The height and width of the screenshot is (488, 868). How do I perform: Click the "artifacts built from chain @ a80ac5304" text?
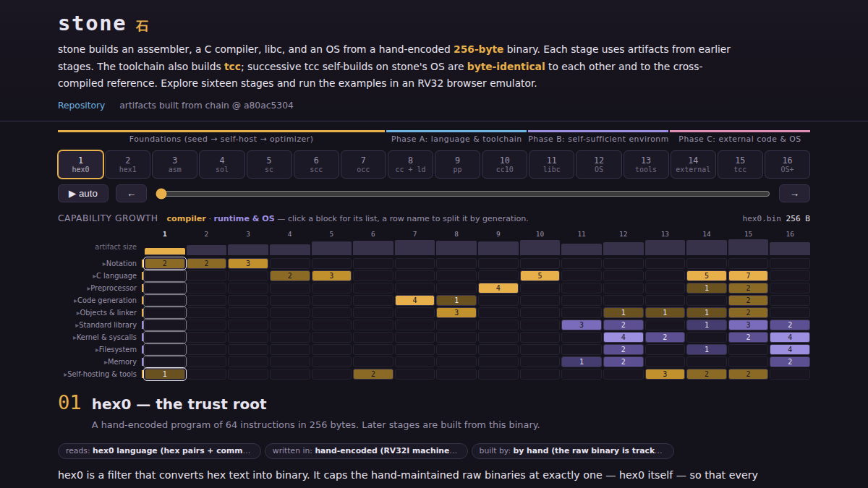tap(206, 106)
